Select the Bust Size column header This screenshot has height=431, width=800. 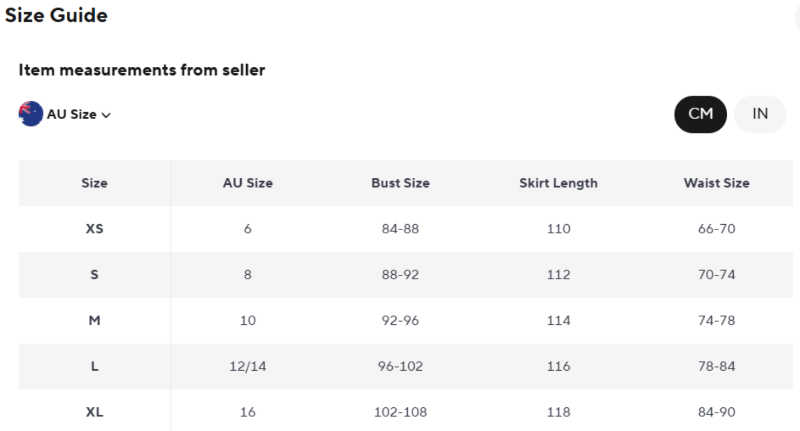click(400, 183)
